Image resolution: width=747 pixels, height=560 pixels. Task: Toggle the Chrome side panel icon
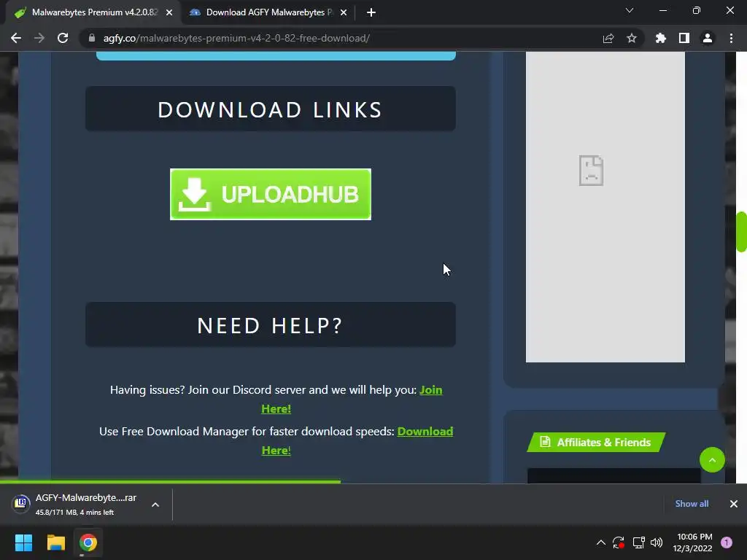coord(684,38)
